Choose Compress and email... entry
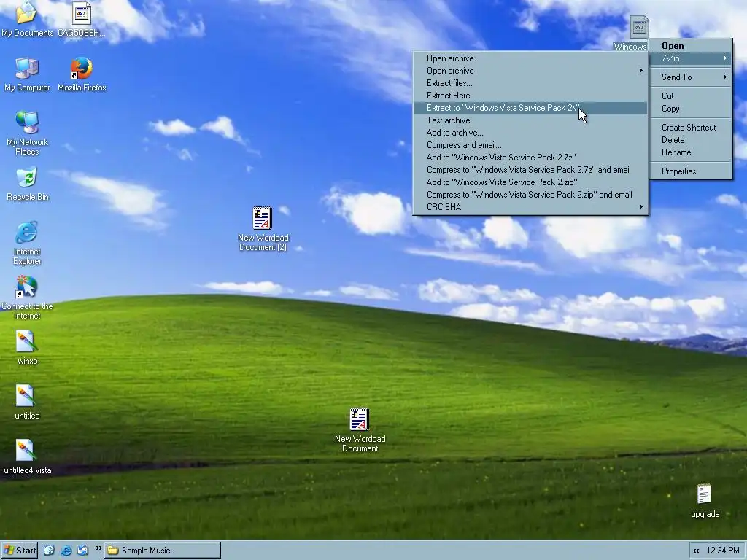747x560 pixels. pyautogui.click(x=530, y=145)
